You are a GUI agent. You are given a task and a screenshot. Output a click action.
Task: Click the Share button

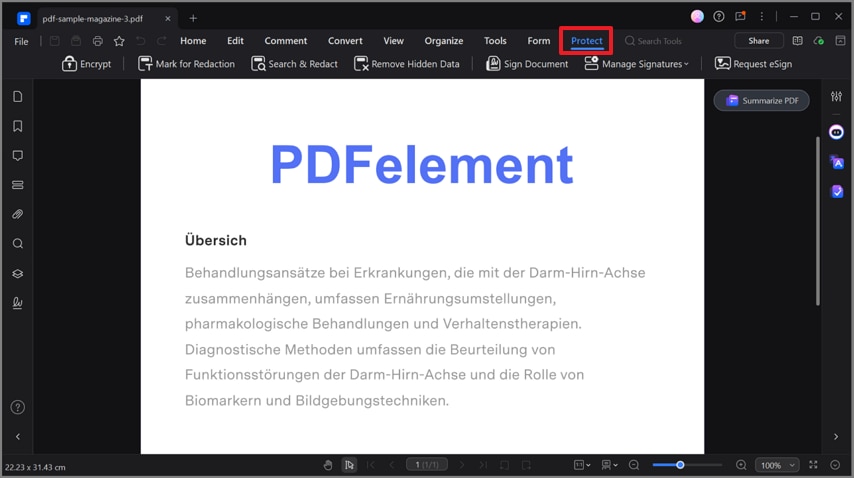click(759, 41)
